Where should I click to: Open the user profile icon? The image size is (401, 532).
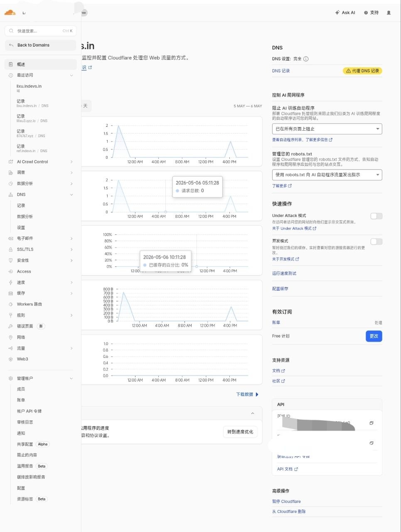389,12
